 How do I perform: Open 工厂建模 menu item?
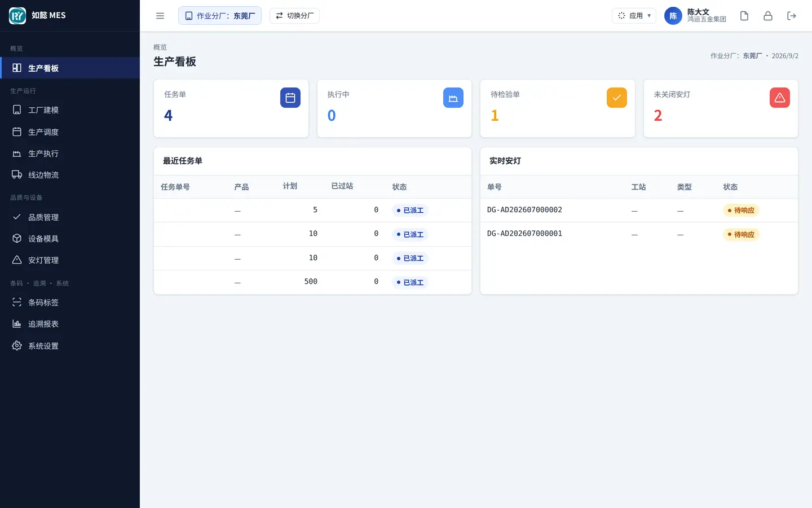pos(70,110)
